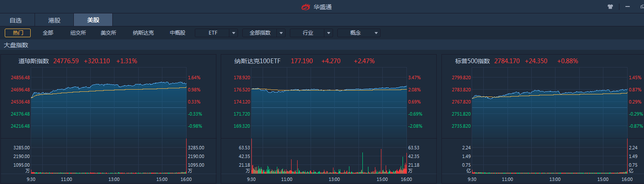Open the 道琼斯指数 title

coord(34,61)
